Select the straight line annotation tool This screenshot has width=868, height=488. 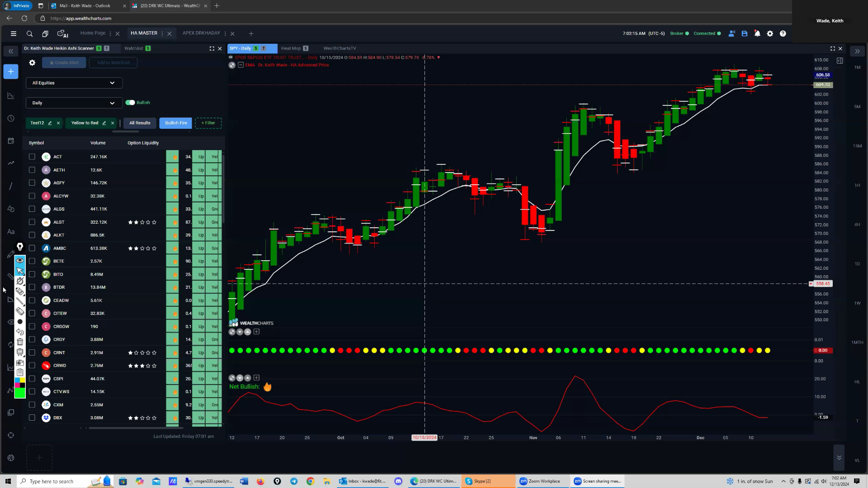pyautogui.click(x=20, y=301)
